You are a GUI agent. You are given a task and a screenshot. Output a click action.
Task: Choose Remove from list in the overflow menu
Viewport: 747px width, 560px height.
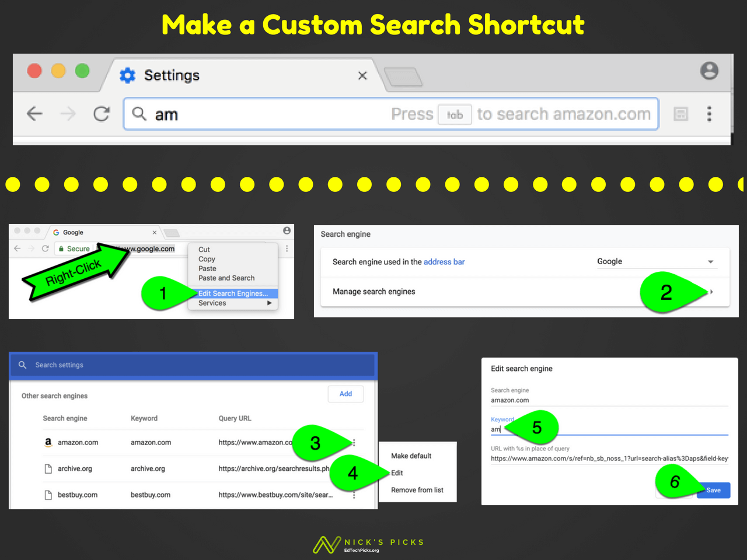417,490
